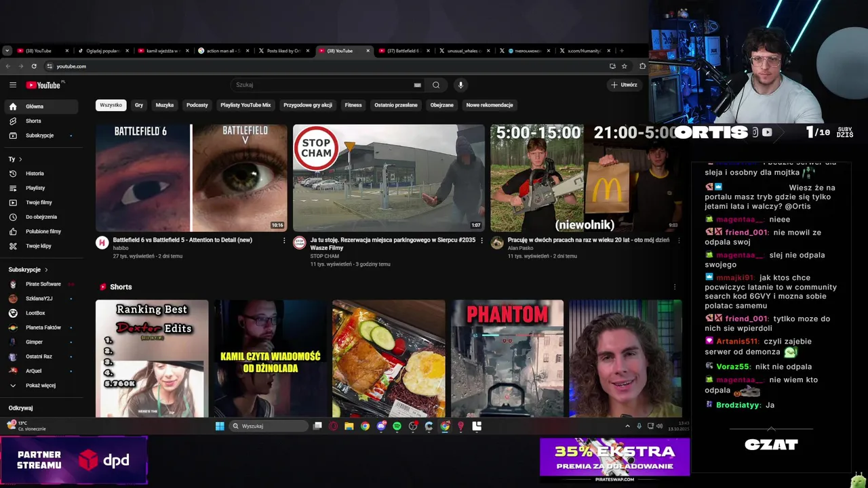The height and width of the screenshot is (488, 868).
Task: Open options menu of Shorts shelf
Action: pyautogui.click(x=675, y=287)
